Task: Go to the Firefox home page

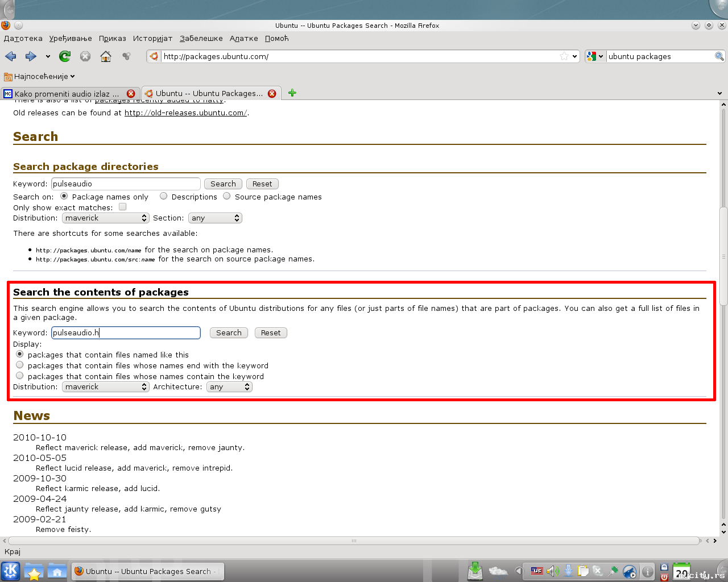Action: pyautogui.click(x=106, y=56)
